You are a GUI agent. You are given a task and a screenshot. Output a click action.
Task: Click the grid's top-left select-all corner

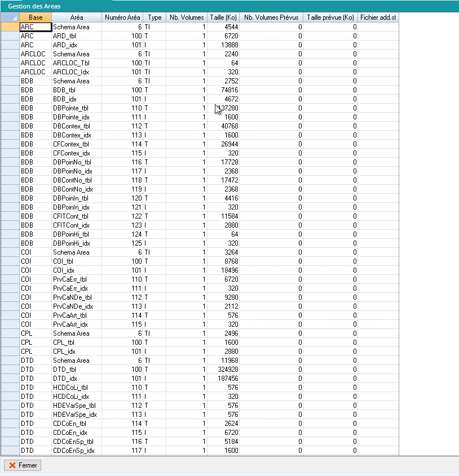[9, 17]
